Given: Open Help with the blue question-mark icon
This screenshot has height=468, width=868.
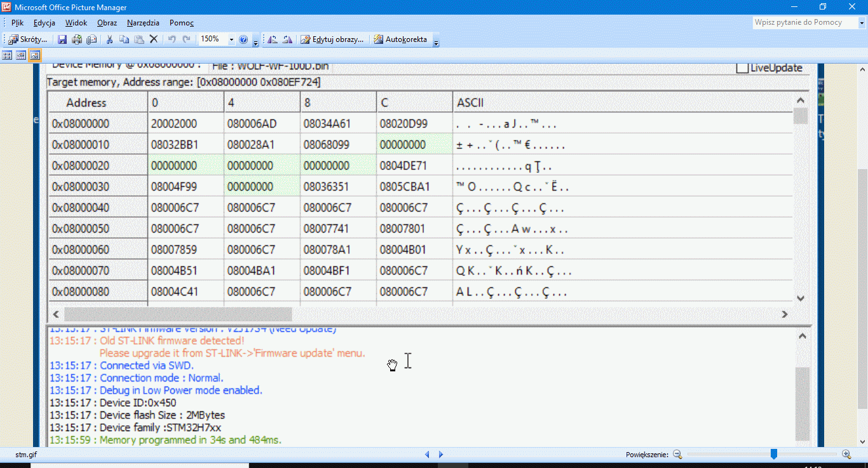Looking at the screenshot, I should coord(243,39).
